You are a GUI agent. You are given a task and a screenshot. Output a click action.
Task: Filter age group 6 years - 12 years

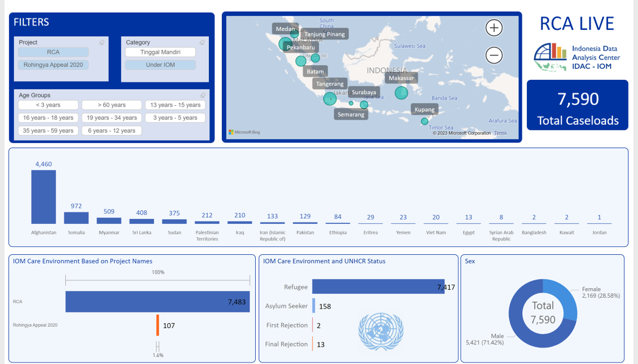click(112, 130)
